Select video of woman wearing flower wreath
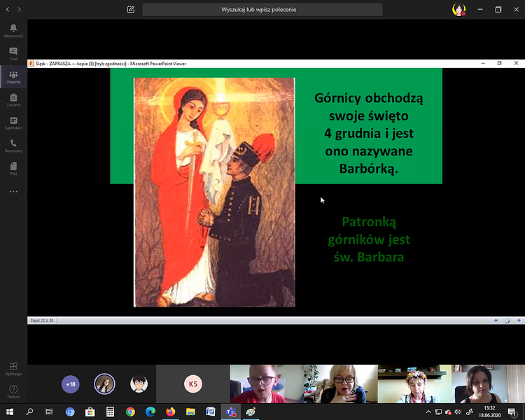 [414, 384]
